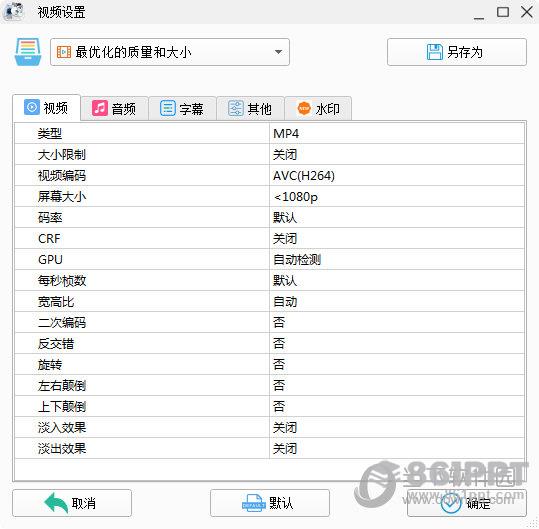Click the green back arrow on 取消
Image resolution: width=539 pixels, height=529 pixels.
[56, 503]
